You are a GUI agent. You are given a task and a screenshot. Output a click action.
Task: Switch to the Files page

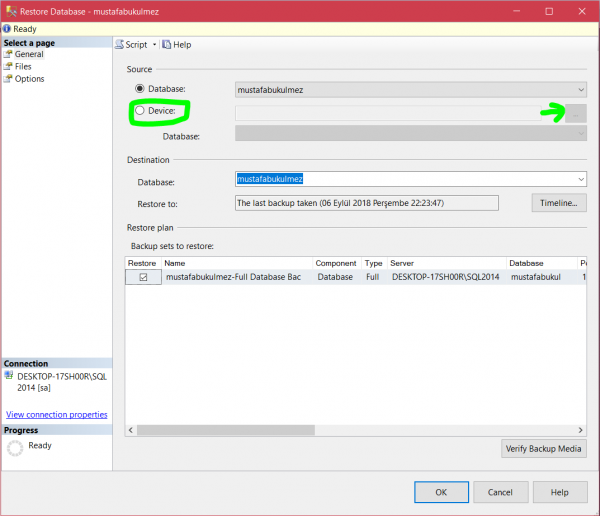click(23, 67)
